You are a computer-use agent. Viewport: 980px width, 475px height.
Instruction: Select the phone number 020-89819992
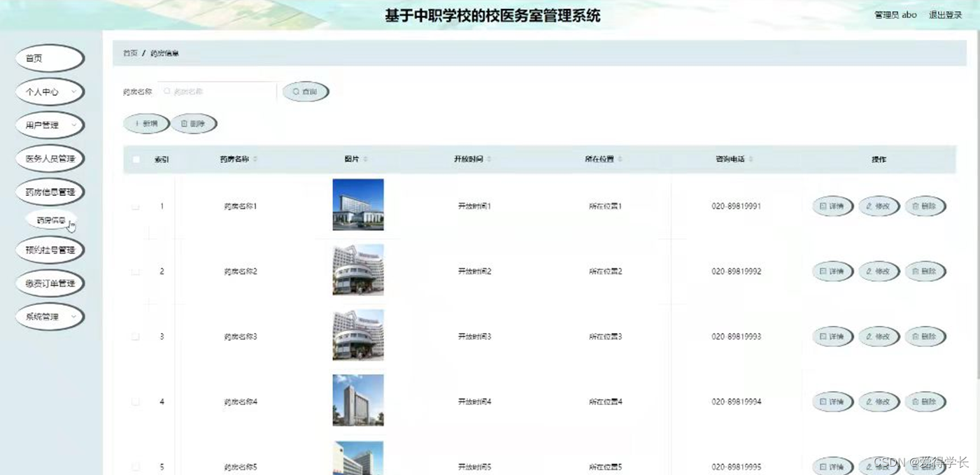[x=737, y=271]
